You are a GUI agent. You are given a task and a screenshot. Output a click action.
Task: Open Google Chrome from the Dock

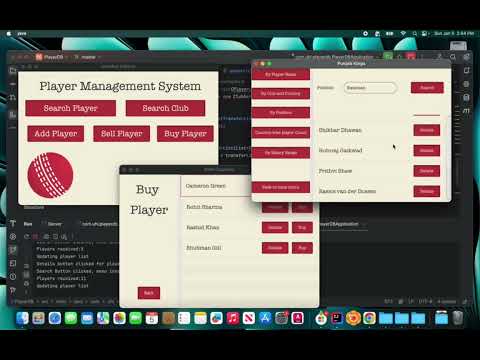pos(369,318)
